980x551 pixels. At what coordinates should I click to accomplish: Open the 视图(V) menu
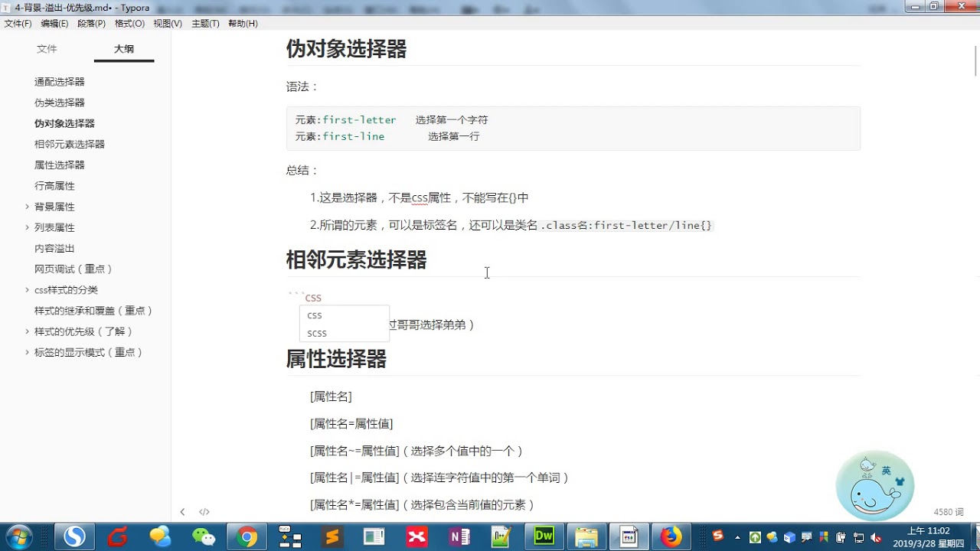coord(168,24)
